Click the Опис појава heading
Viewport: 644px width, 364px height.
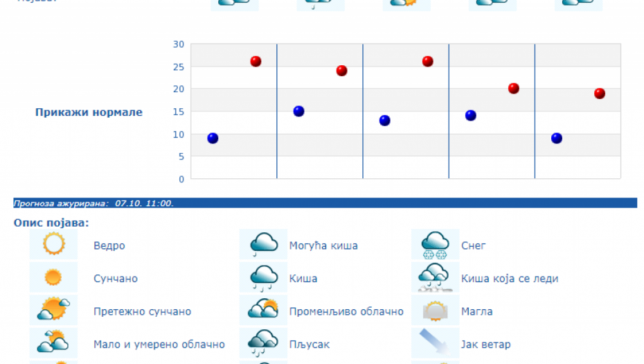tap(51, 223)
